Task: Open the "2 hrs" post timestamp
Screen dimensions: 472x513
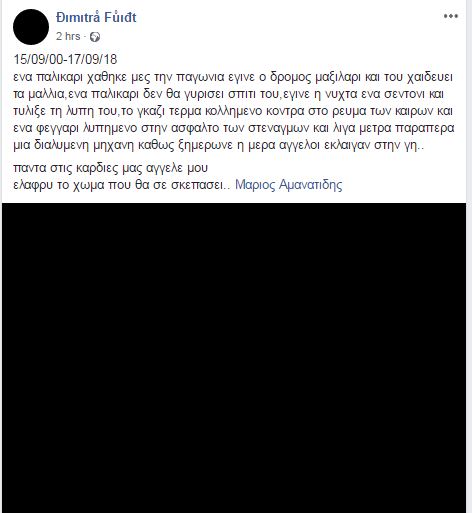Action: 68,36
